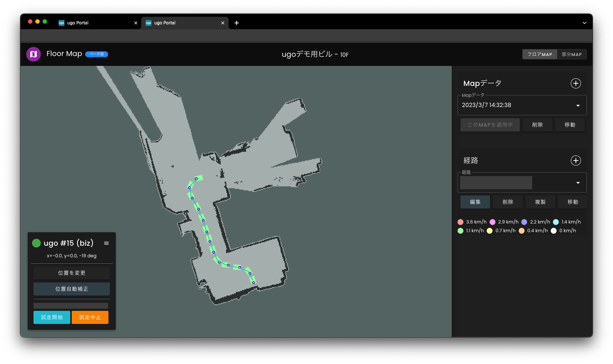
Task: Click the 2.2 km/h purple speed swatch
Action: (x=524, y=222)
